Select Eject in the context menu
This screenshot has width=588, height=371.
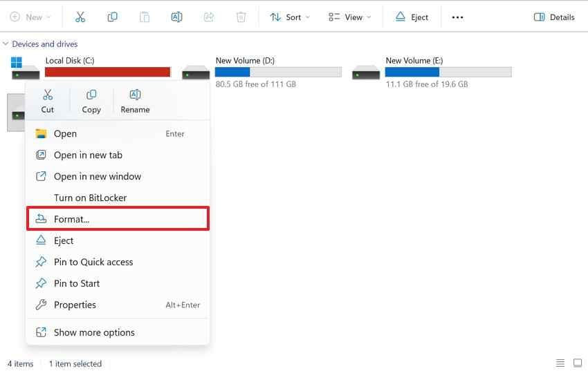click(118, 240)
